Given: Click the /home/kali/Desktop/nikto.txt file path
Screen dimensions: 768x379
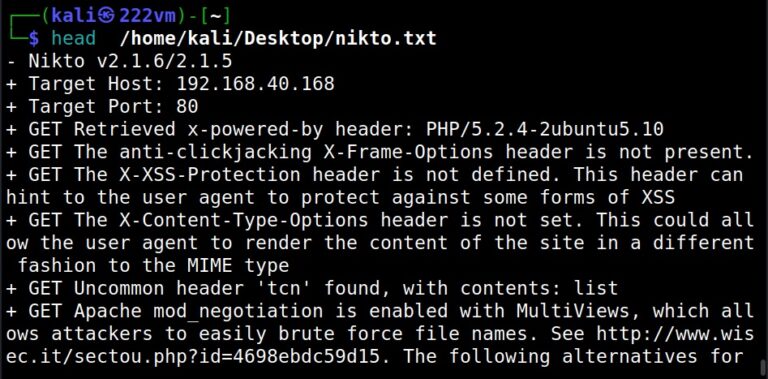Looking at the screenshot, I should click(278, 38).
